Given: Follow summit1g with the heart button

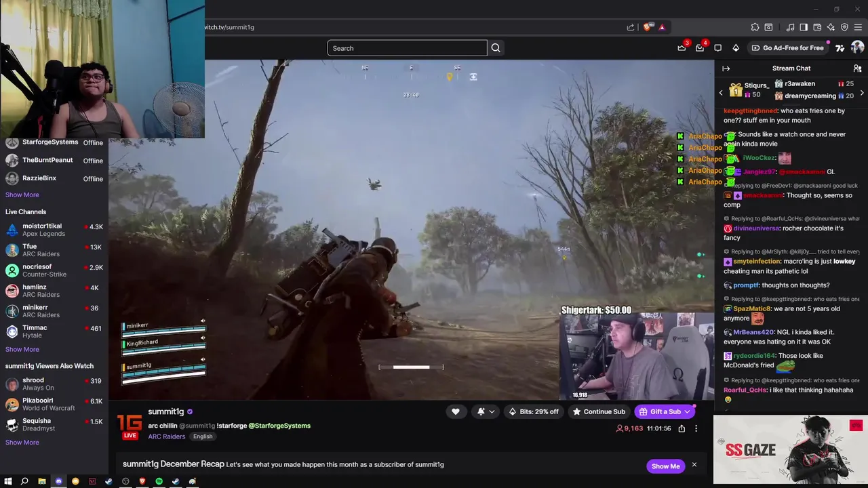Looking at the screenshot, I should [455, 411].
